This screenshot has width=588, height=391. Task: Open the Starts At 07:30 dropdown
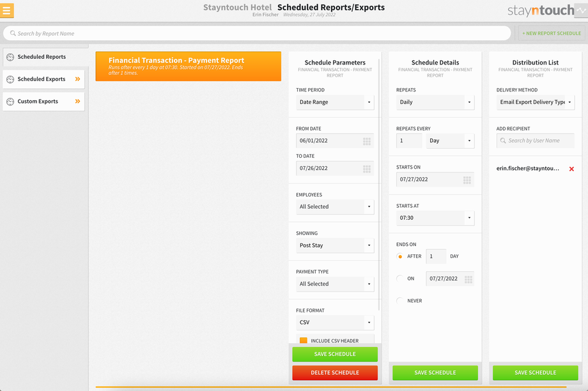click(x=435, y=218)
